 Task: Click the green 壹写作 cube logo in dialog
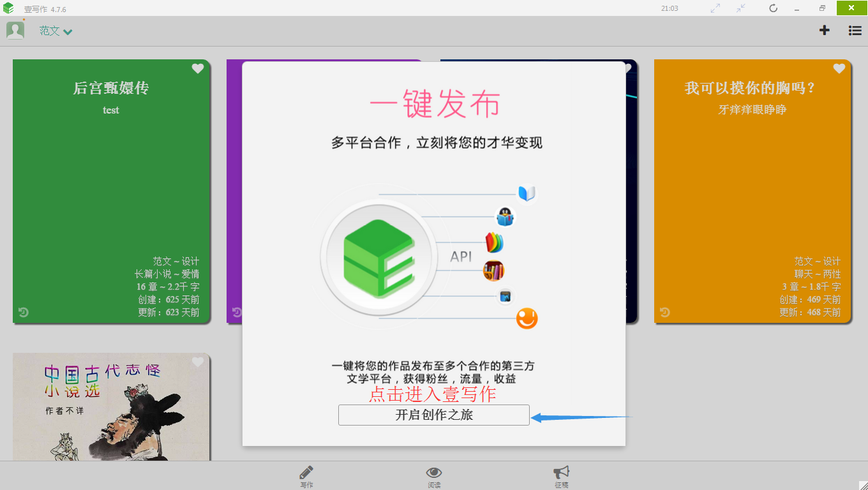(379, 258)
